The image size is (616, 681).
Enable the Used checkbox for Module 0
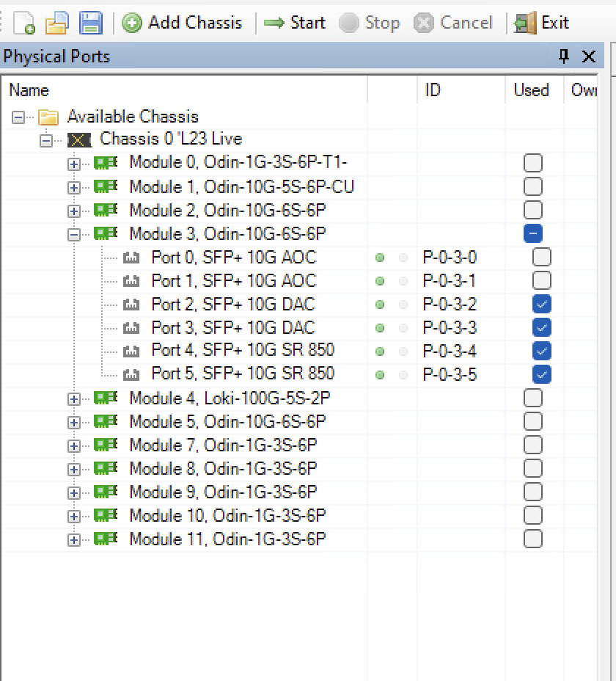533,163
